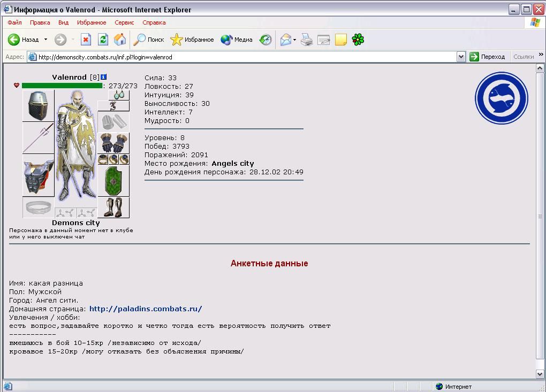Select the boots equipment slot

(x=113, y=207)
